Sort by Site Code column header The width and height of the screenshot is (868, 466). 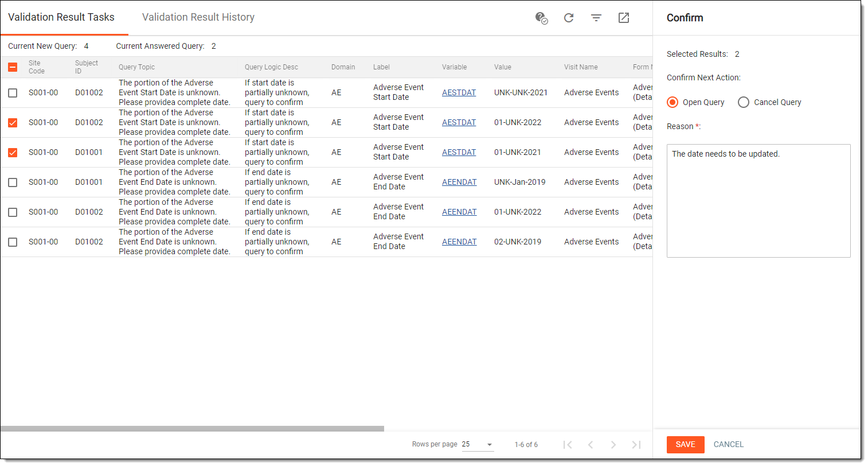(x=37, y=67)
